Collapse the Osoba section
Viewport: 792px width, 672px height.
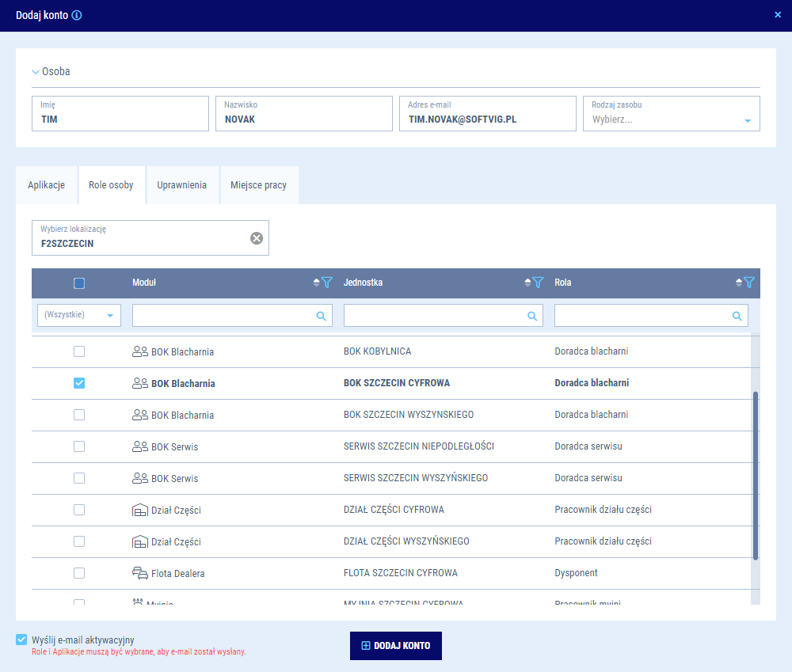[36, 71]
